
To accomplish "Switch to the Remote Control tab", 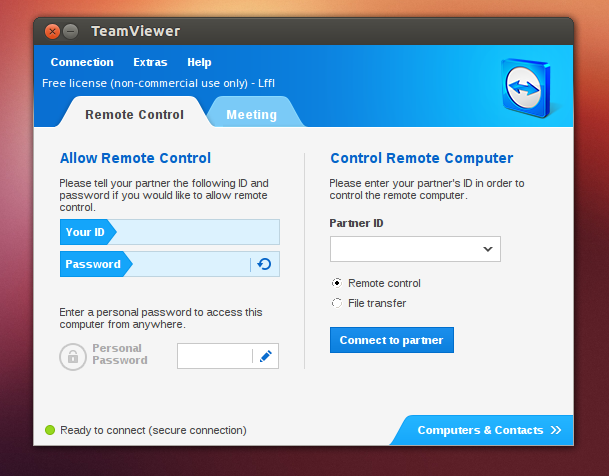I will pyautogui.click(x=134, y=115).
